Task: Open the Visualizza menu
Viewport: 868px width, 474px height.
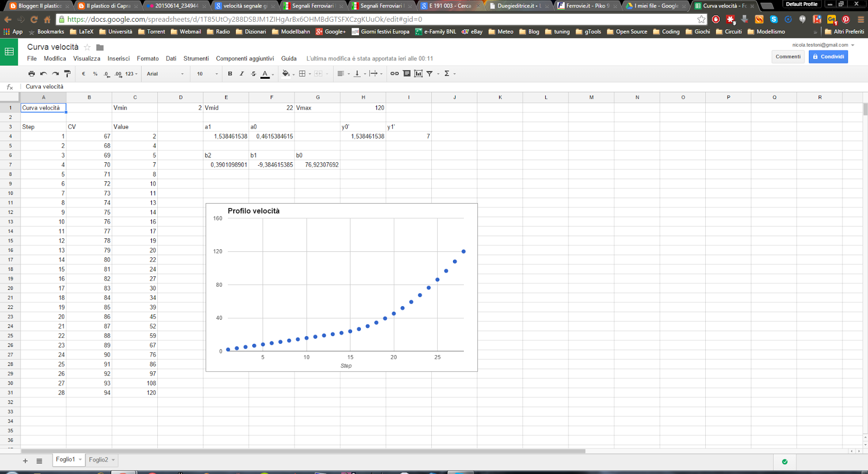Action: click(x=87, y=59)
